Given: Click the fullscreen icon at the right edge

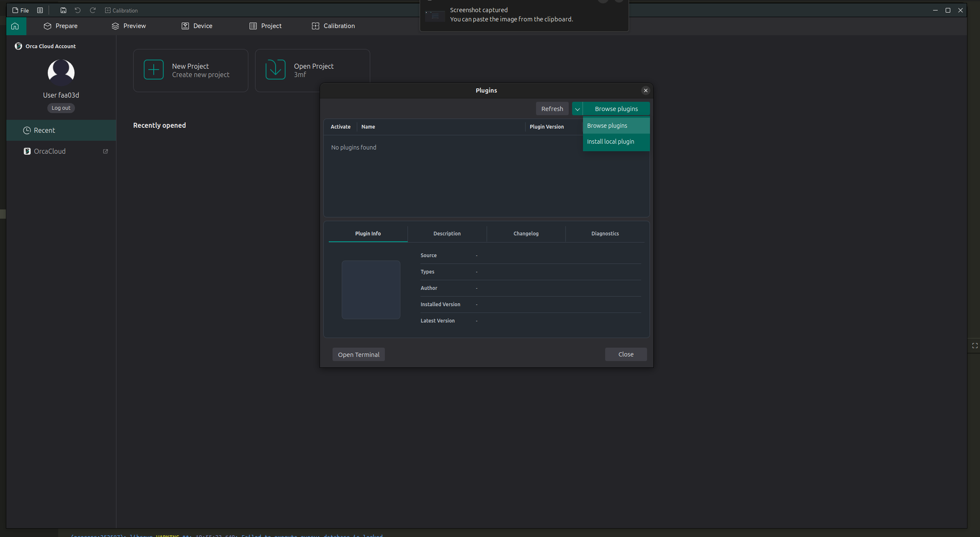Looking at the screenshot, I should (x=975, y=346).
